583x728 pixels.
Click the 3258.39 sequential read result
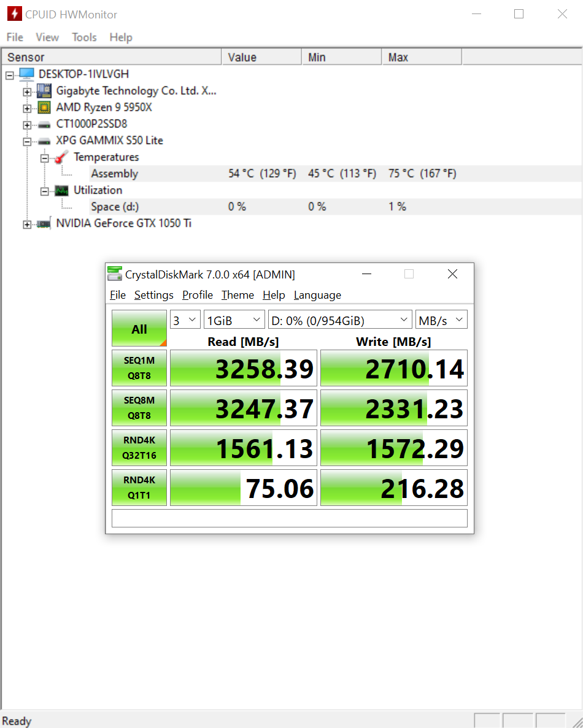244,368
